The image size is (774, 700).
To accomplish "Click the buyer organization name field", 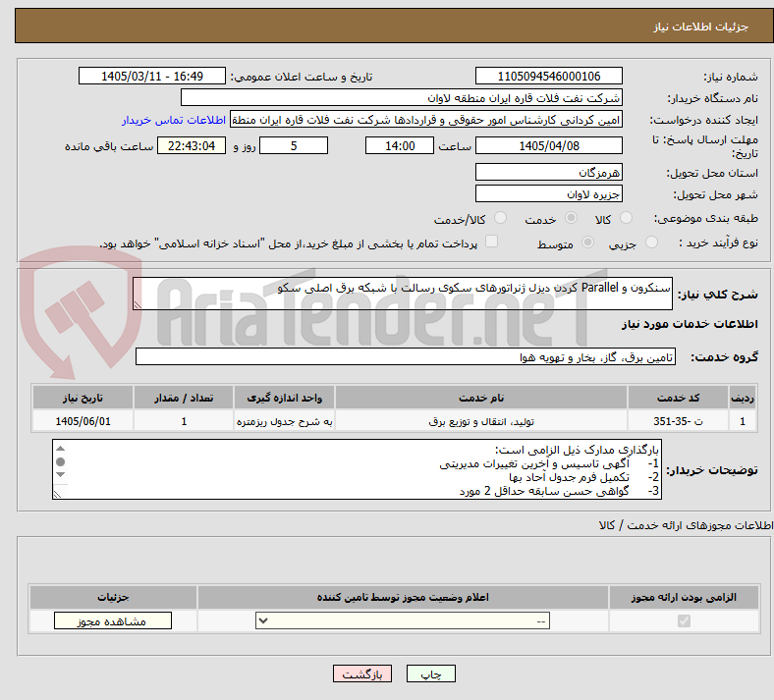I will (x=402, y=97).
